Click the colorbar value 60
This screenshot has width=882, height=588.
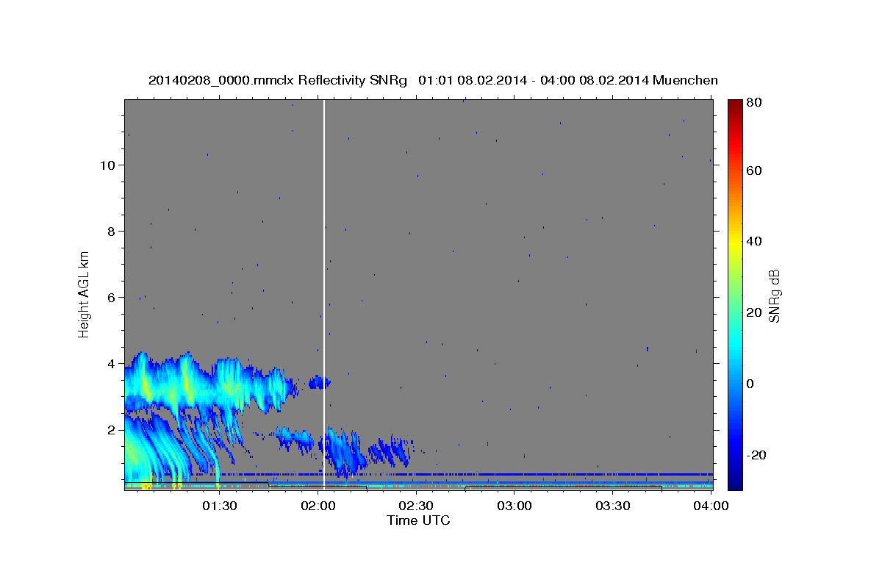[754, 171]
